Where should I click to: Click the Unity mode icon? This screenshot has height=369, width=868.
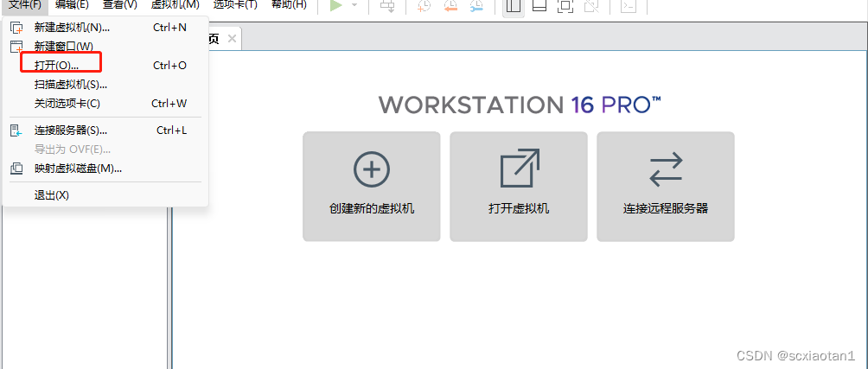(590, 5)
